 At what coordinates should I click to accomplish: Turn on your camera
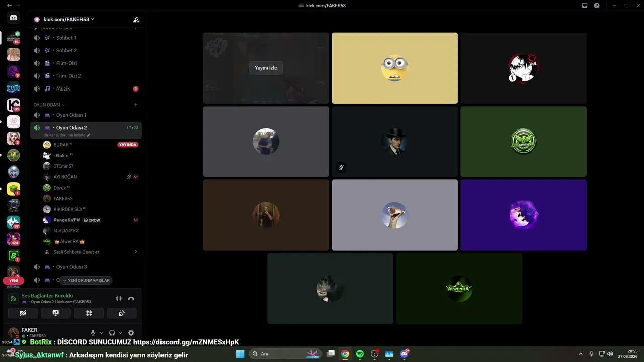point(23,313)
